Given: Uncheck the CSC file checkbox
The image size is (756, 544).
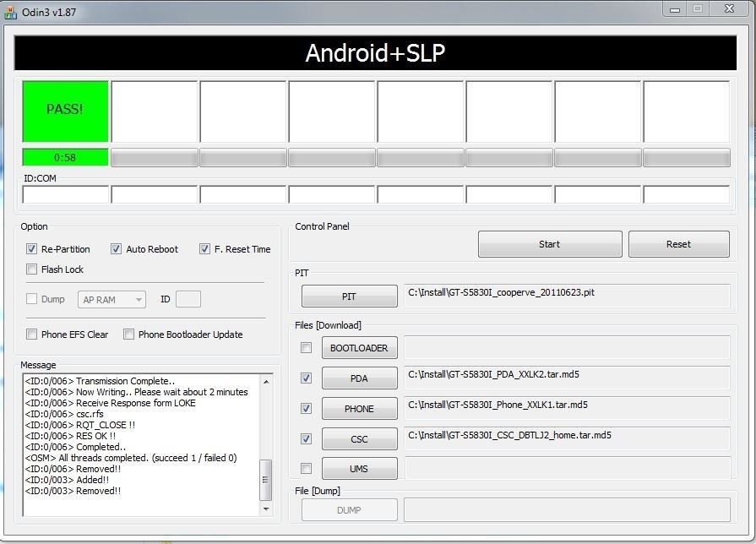Looking at the screenshot, I should [306, 439].
